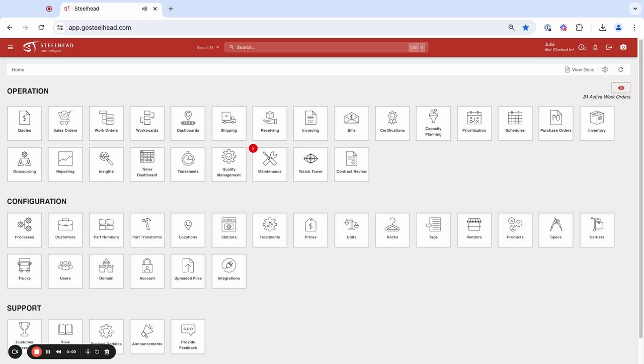Open the Timesheets tile
The height and width of the screenshot is (364, 644).
pos(188,164)
